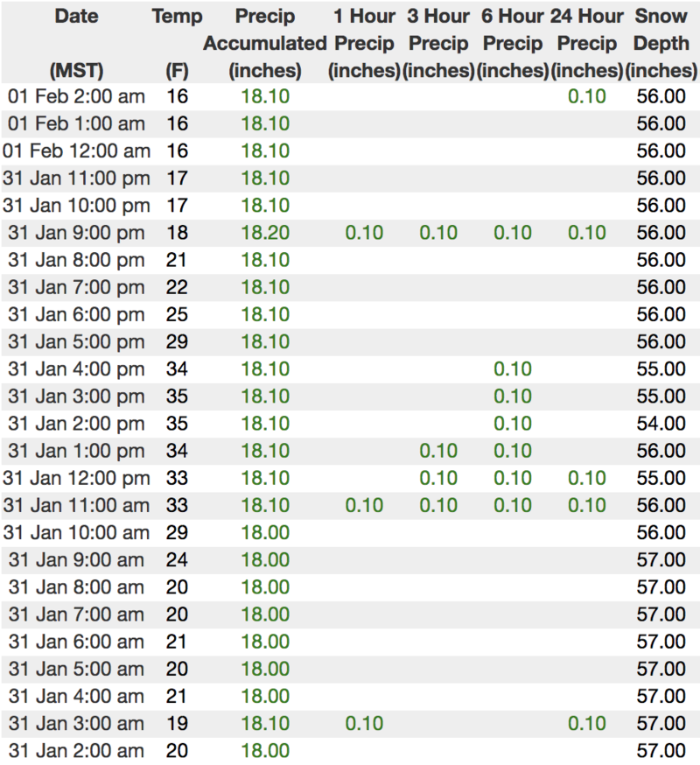This screenshot has width=700, height=765.
Task: Click the 31 Jan 2:00 am date cell
Action: coord(76,751)
